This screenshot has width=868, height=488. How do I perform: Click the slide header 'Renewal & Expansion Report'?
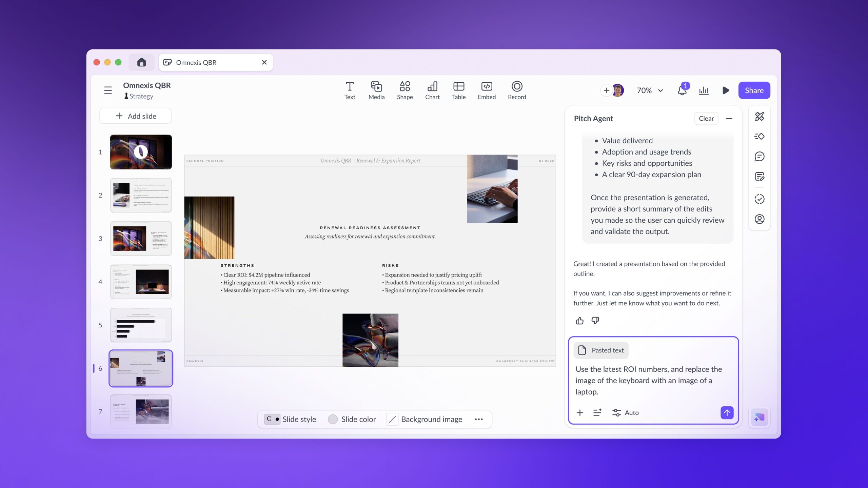point(370,161)
